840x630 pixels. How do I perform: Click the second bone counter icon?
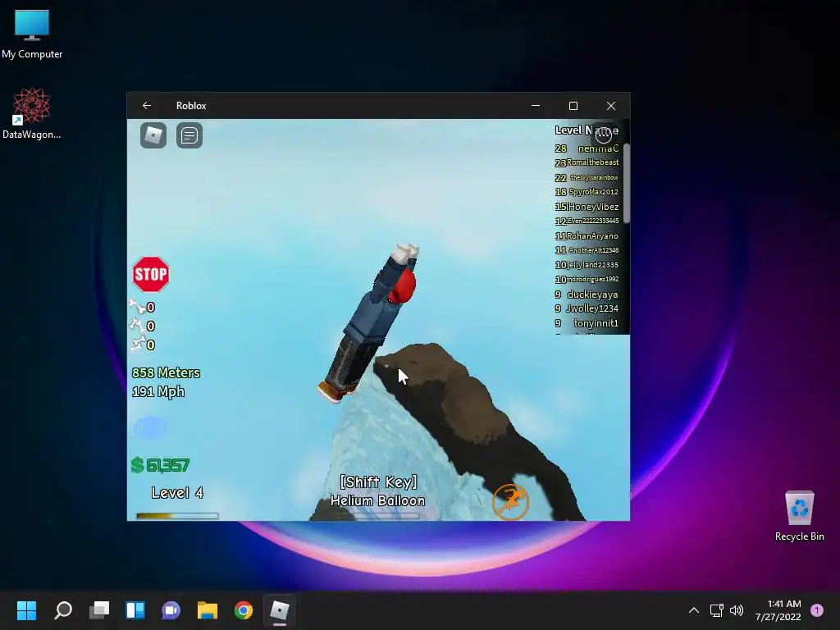[137, 326]
